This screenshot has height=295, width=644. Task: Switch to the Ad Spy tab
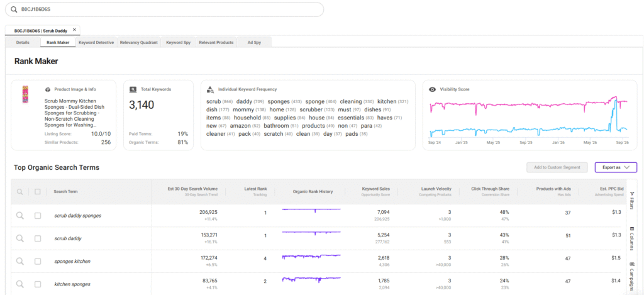click(254, 42)
